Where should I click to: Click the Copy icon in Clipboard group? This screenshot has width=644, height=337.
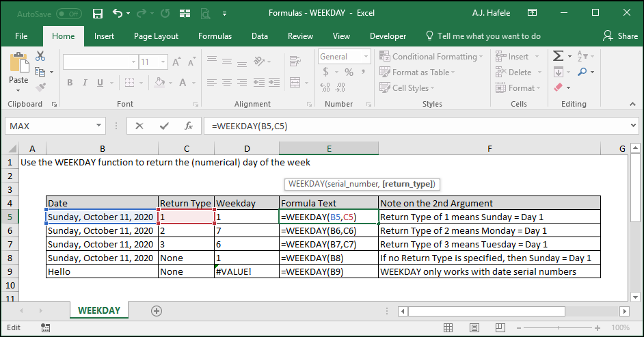pyautogui.click(x=40, y=72)
